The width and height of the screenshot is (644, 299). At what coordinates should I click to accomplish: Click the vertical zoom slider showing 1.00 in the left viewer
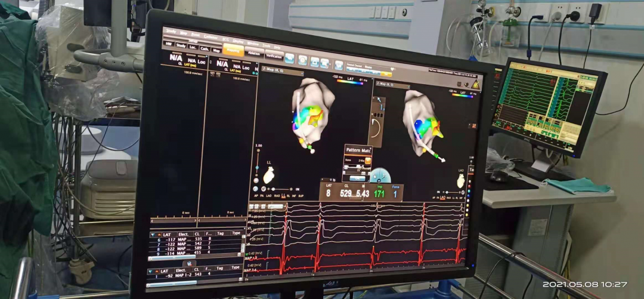click(257, 164)
